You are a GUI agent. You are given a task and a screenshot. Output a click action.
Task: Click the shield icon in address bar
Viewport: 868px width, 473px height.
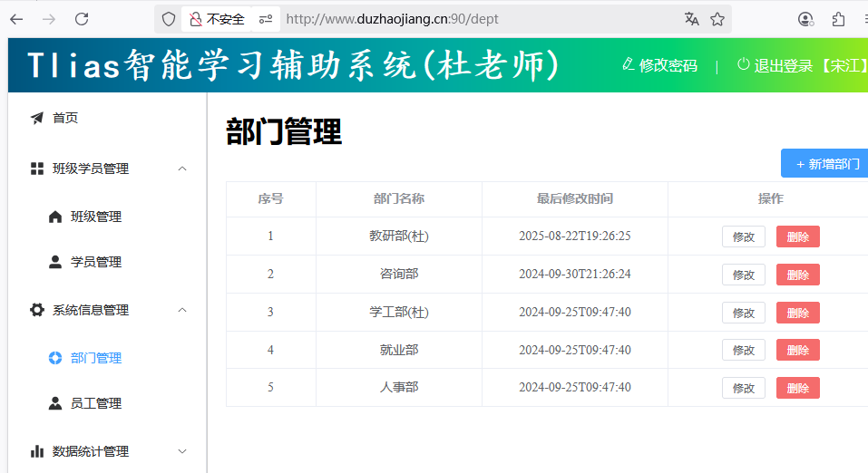(x=169, y=19)
